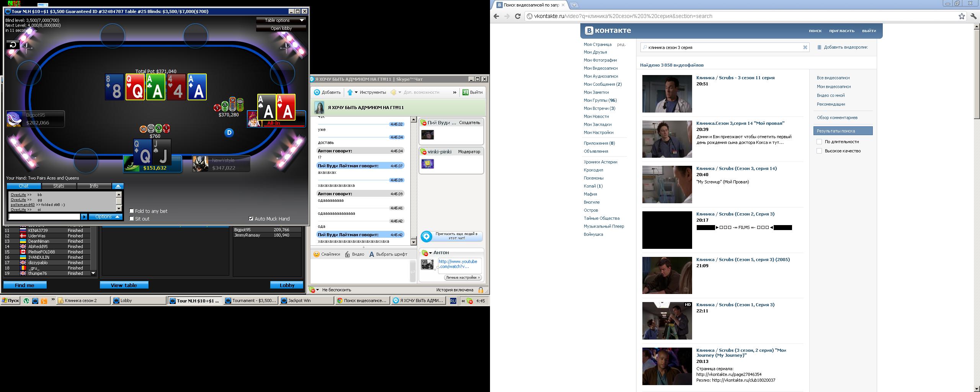Viewport: 980px width, 392px height.
Task: Tick the Sit out checkbox
Action: [x=132, y=219]
